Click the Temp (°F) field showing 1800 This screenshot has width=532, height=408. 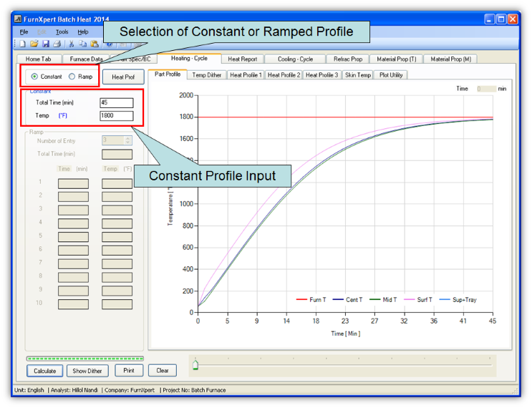[117, 116]
